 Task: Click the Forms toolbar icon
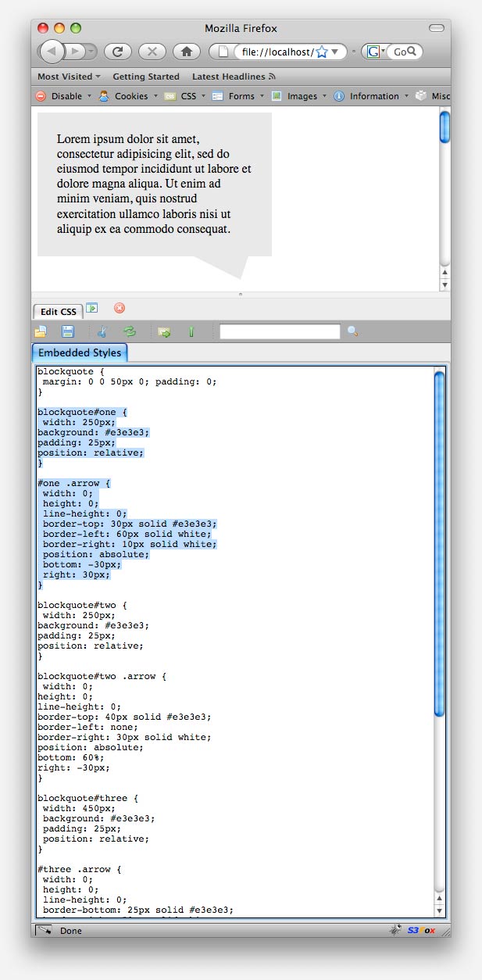point(218,96)
